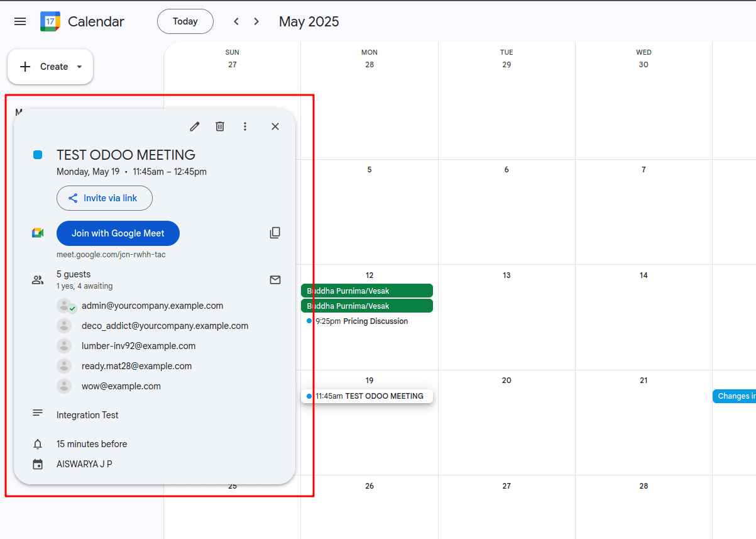Image resolution: width=756 pixels, height=539 pixels.
Task: Click the calendar owner icon
Action: click(x=38, y=464)
